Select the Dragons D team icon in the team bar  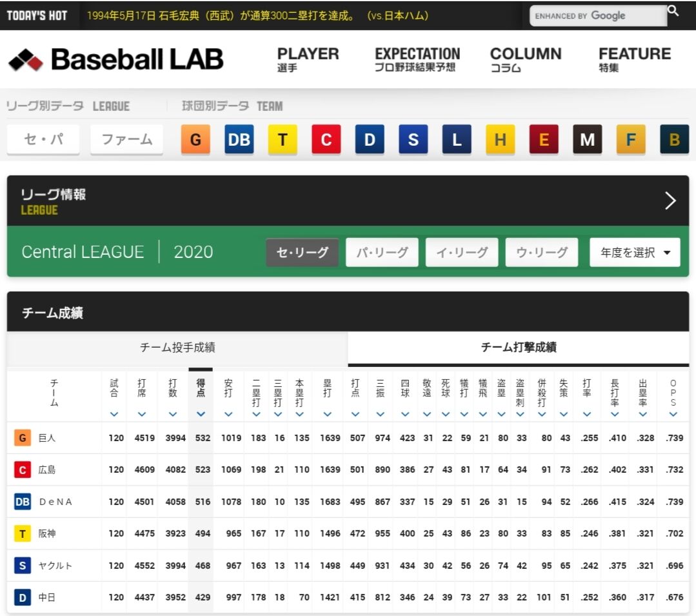370,139
